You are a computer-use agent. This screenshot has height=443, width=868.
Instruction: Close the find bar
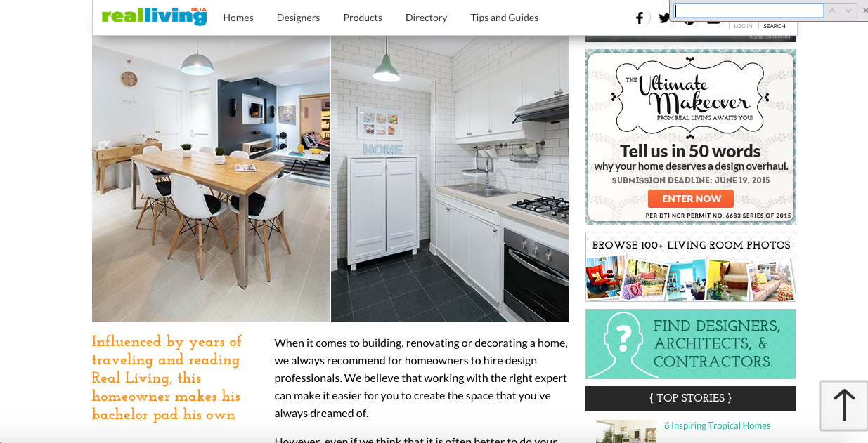click(x=864, y=11)
